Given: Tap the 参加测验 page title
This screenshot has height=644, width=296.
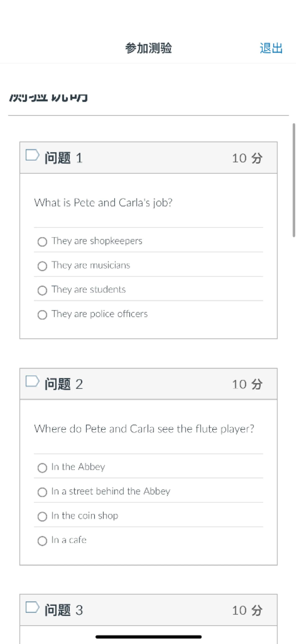Looking at the screenshot, I should click(x=148, y=48).
